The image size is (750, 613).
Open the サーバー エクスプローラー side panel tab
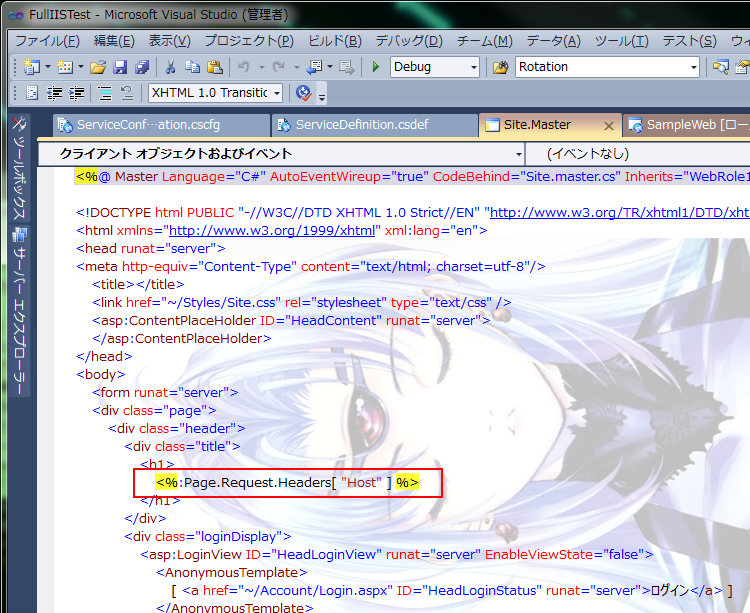coord(19,311)
